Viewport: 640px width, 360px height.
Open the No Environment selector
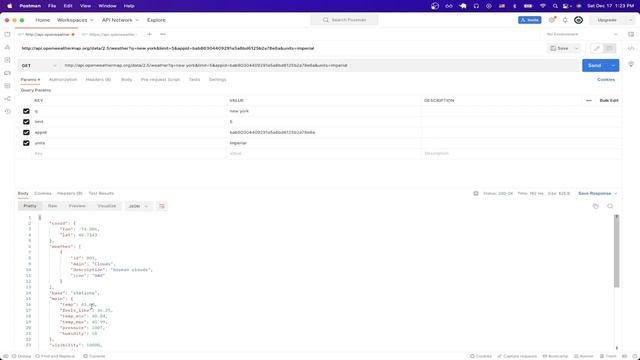pos(582,34)
